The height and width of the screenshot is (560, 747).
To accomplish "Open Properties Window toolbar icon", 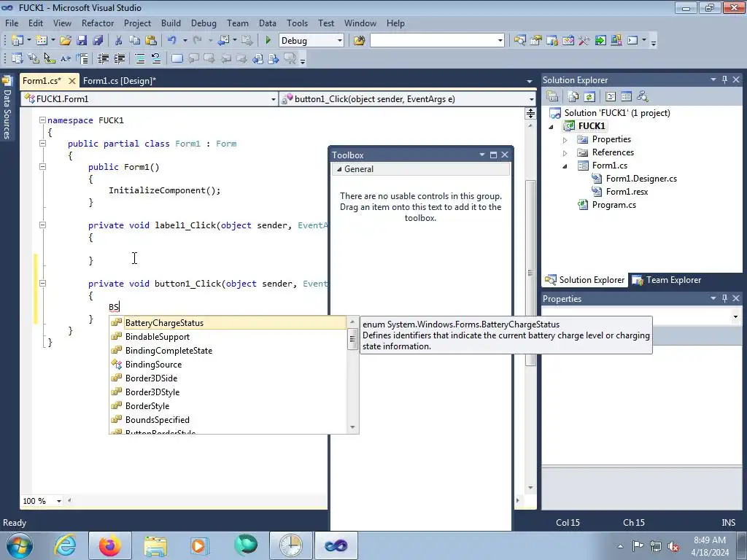I will click(x=536, y=41).
